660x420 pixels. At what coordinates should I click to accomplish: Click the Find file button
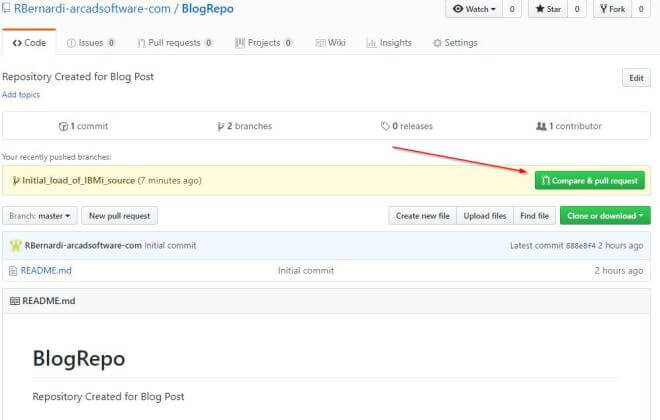pyautogui.click(x=535, y=216)
